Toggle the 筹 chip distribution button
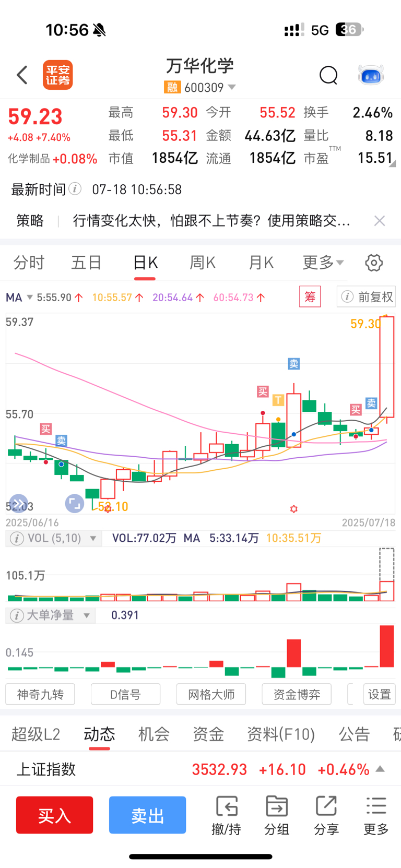This screenshot has height=868, width=401. click(x=310, y=297)
